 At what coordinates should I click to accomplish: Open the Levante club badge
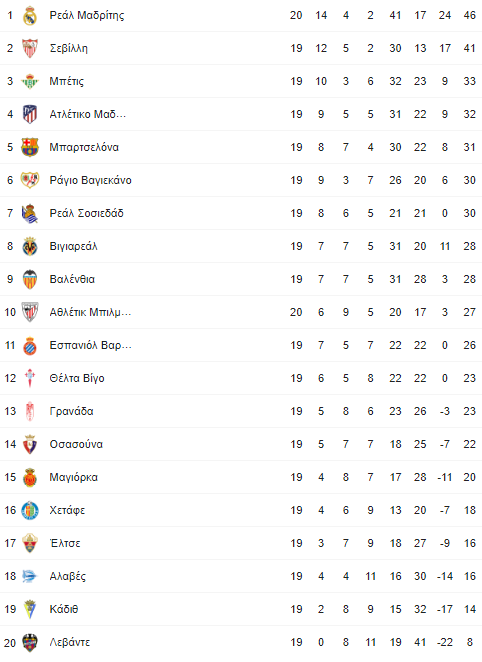[x=30, y=643]
